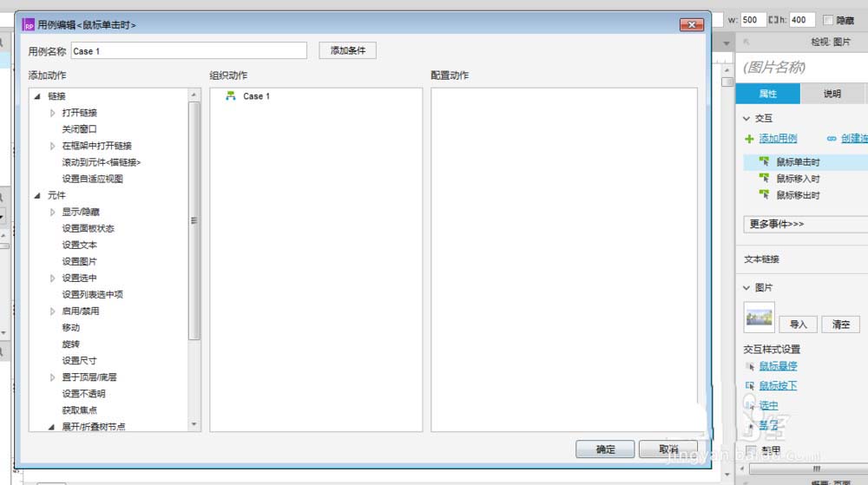Click the width value field 500
868x485 pixels.
753,20
